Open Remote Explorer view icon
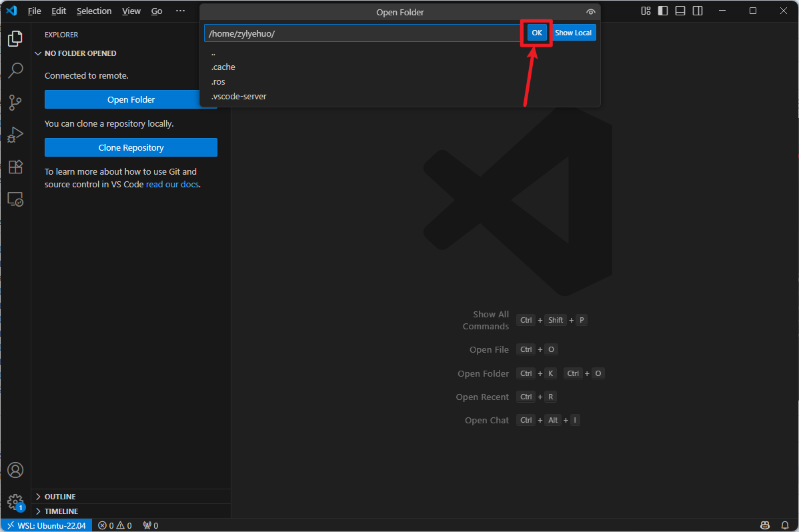Image resolution: width=799 pixels, height=532 pixels. tap(15, 199)
